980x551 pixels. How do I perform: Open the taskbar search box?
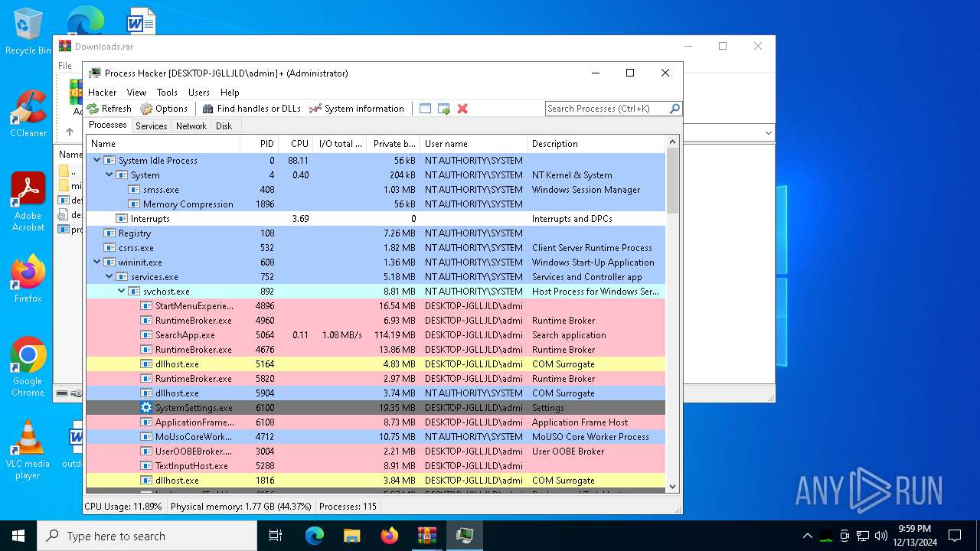pyautogui.click(x=147, y=536)
